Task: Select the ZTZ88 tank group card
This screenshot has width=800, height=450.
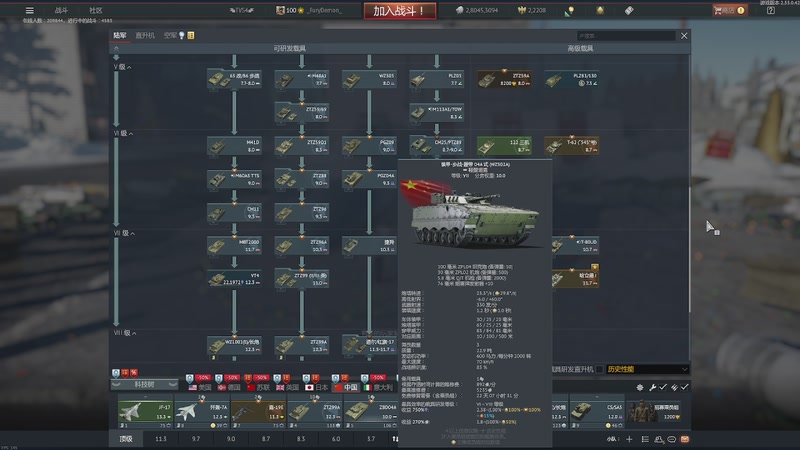Action: point(302,179)
